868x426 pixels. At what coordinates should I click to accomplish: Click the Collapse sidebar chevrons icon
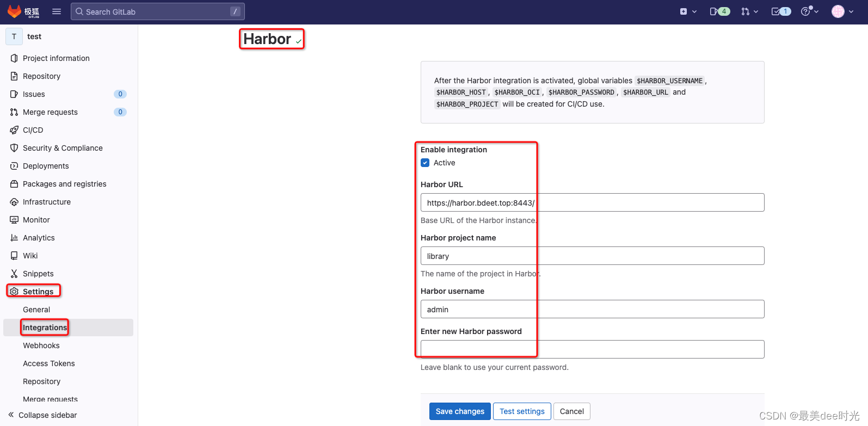point(11,415)
